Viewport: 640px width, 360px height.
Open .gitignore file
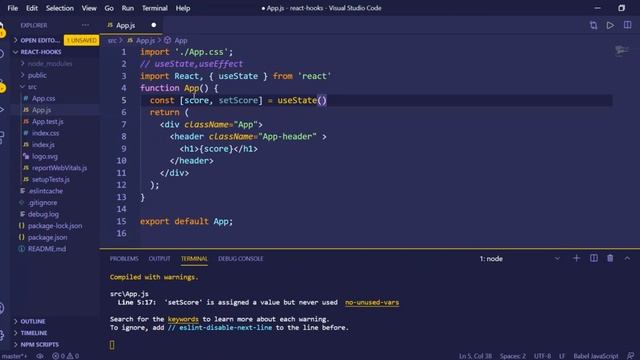(42, 202)
